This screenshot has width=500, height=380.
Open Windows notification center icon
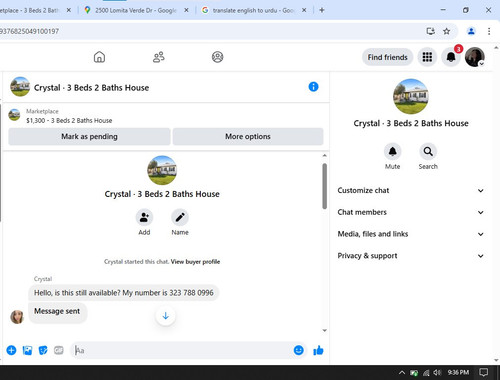click(x=483, y=372)
